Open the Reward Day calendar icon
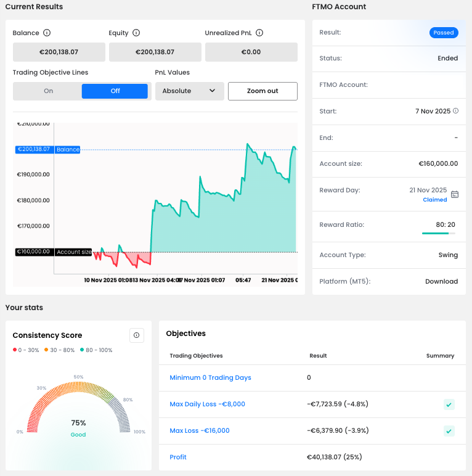The image size is (472, 476). (x=455, y=194)
